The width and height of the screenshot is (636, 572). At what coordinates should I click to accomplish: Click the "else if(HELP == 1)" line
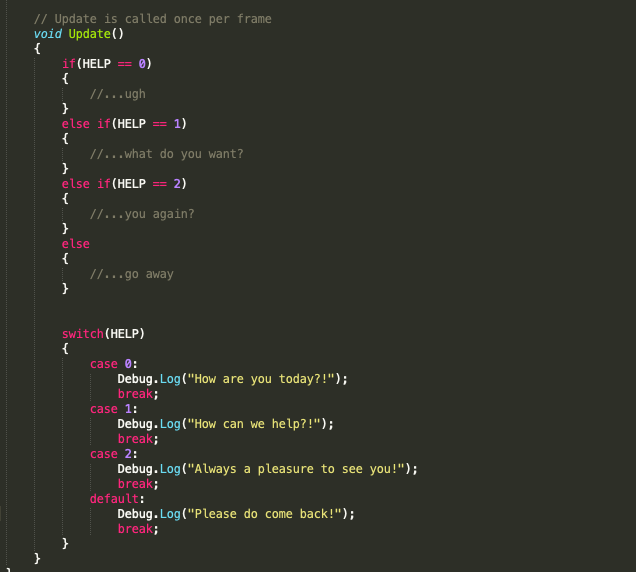[x=124, y=124]
